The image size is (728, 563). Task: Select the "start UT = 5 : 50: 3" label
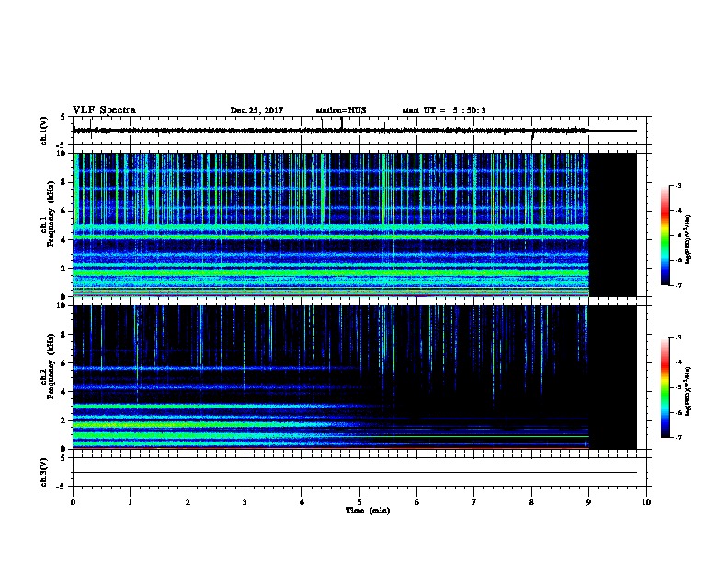[444, 110]
